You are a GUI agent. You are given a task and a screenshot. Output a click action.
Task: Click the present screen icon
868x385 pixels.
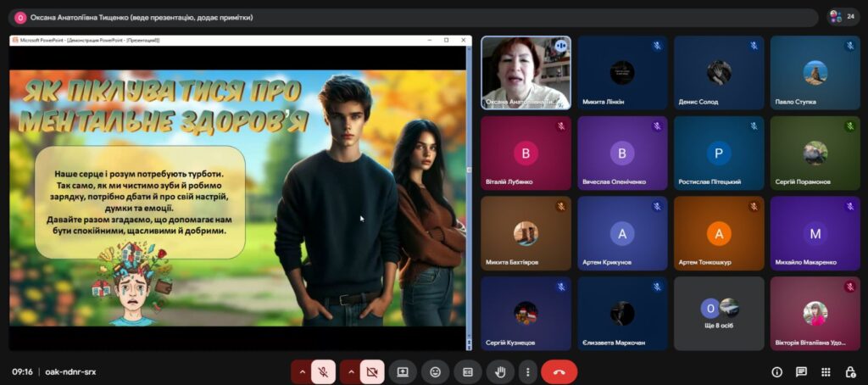click(x=403, y=372)
